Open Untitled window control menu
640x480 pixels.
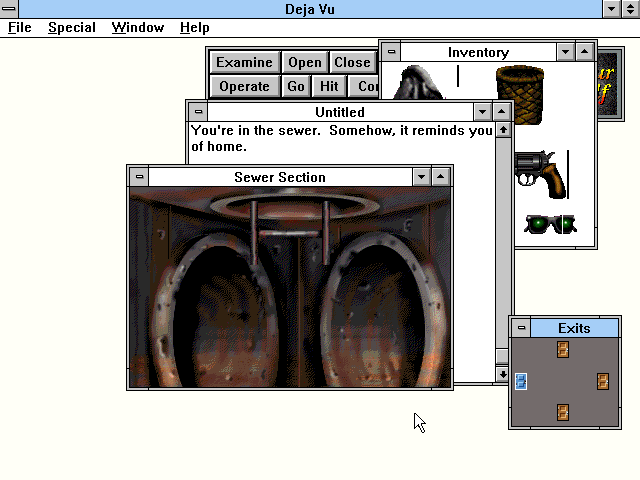pyautogui.click(x=198, y=111)
